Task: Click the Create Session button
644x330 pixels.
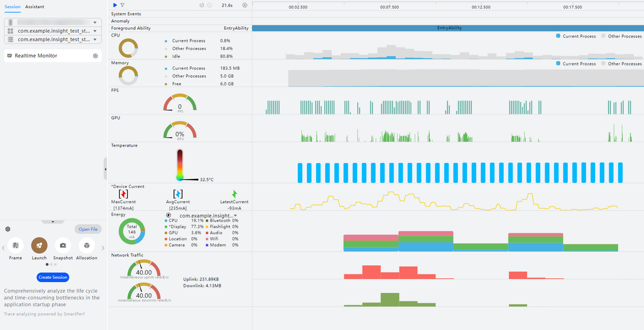Action: coord(53,277)
